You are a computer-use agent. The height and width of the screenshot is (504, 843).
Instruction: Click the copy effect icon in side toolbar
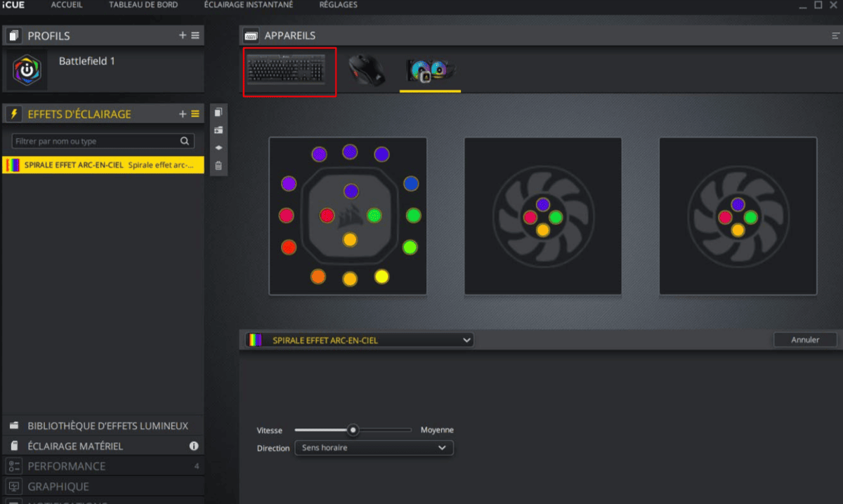tap(218, 112)
